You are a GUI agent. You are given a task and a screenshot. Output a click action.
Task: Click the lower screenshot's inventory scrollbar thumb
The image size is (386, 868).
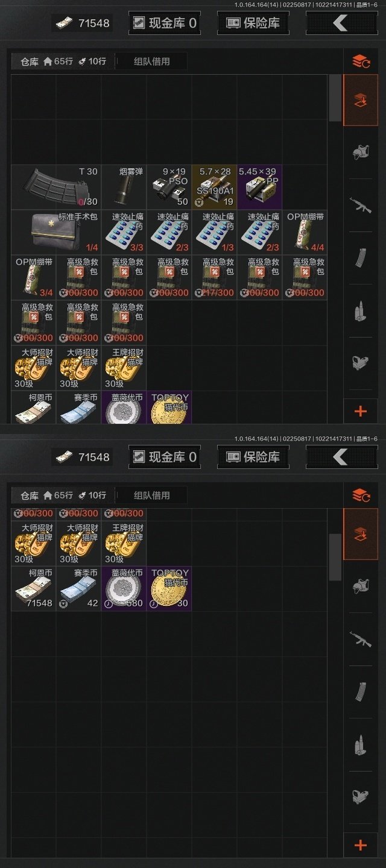(335, 557)
